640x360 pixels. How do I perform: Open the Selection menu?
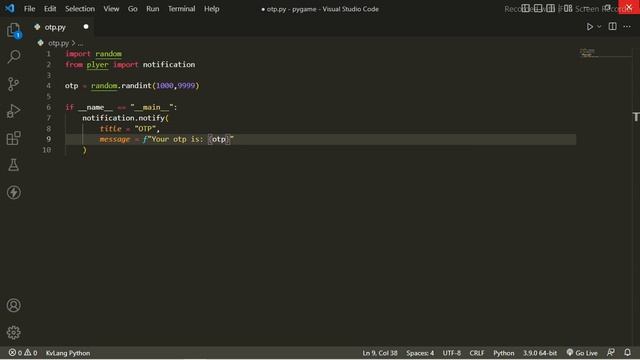coord(80,9)
